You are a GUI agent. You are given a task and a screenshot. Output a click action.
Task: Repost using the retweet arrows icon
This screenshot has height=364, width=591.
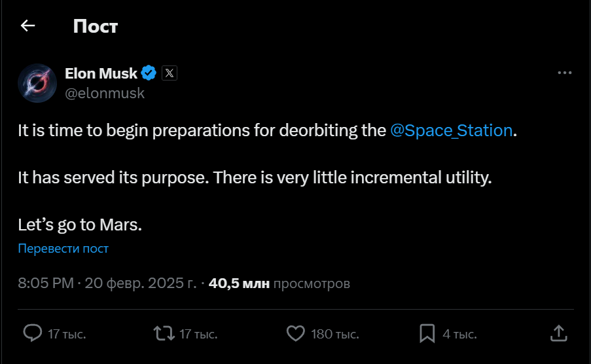(164, 333)
